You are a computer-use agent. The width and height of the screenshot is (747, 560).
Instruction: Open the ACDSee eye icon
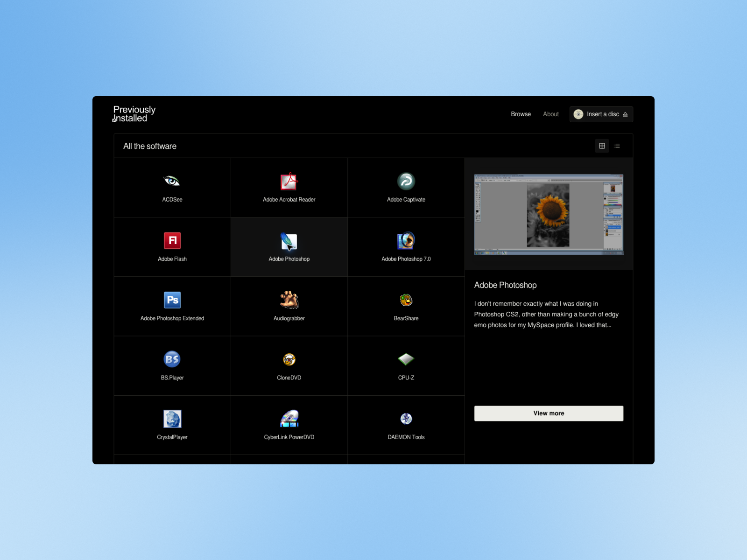pos(172,181)
